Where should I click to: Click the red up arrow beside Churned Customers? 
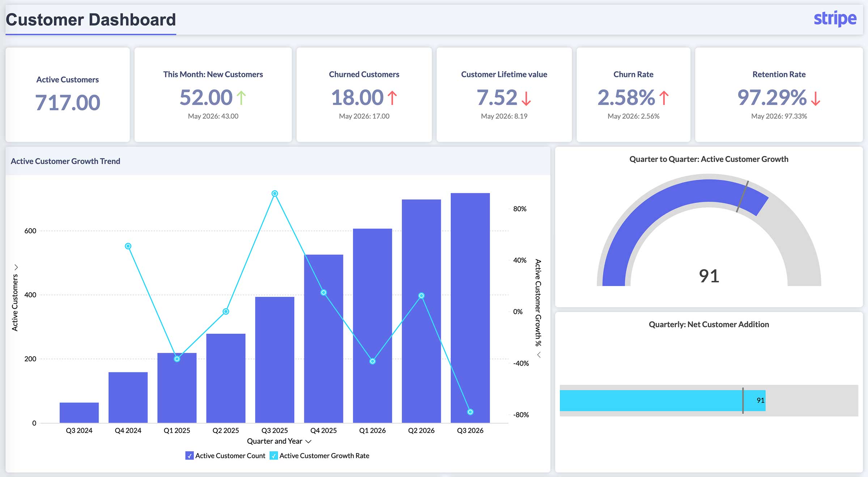point(392,98)
